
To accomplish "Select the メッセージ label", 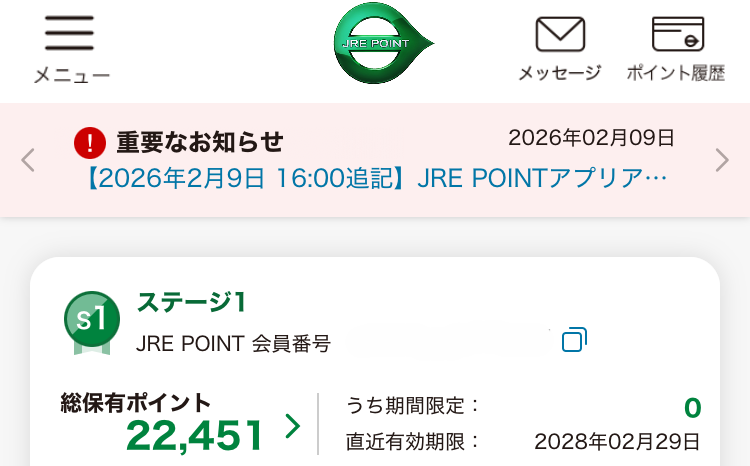I will (x=560, y=73).
